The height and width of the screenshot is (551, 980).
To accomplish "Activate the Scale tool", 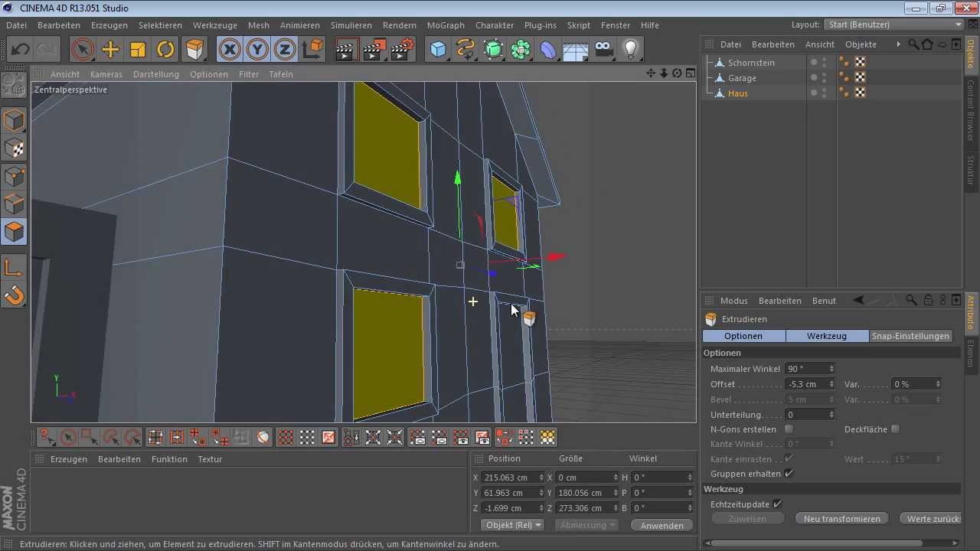I will click(x=138, y=50).
